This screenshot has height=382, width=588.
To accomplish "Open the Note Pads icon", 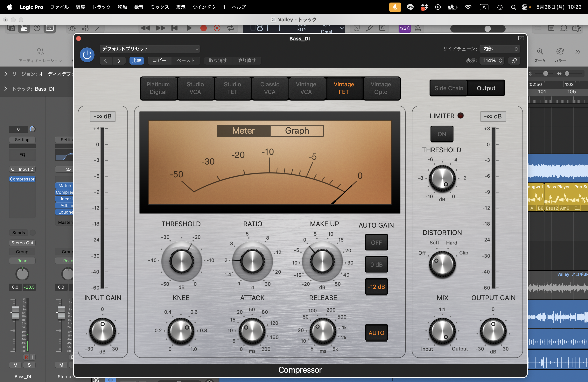I will (x=551, y=28).
